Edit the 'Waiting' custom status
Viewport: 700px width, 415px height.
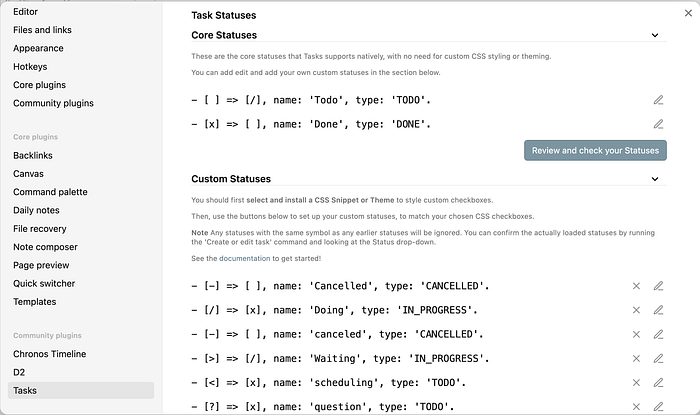[658, 358]
